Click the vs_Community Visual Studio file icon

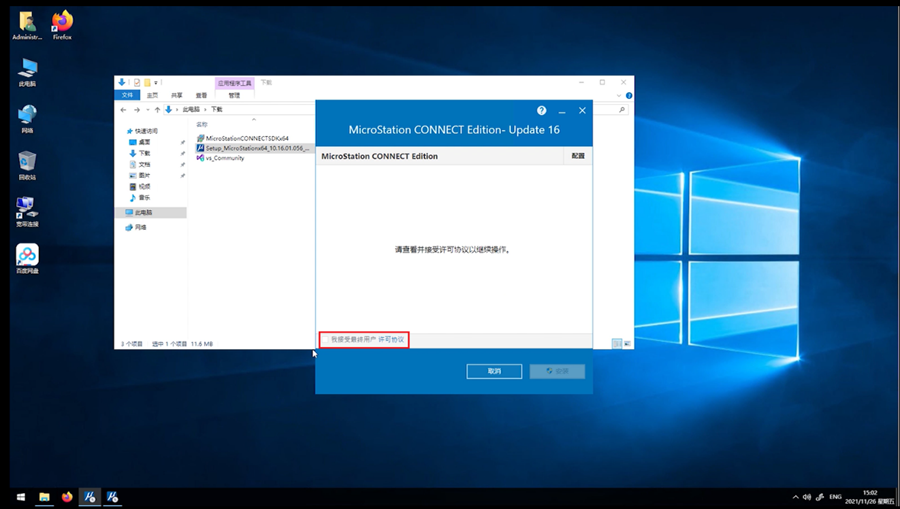[200, 158]
